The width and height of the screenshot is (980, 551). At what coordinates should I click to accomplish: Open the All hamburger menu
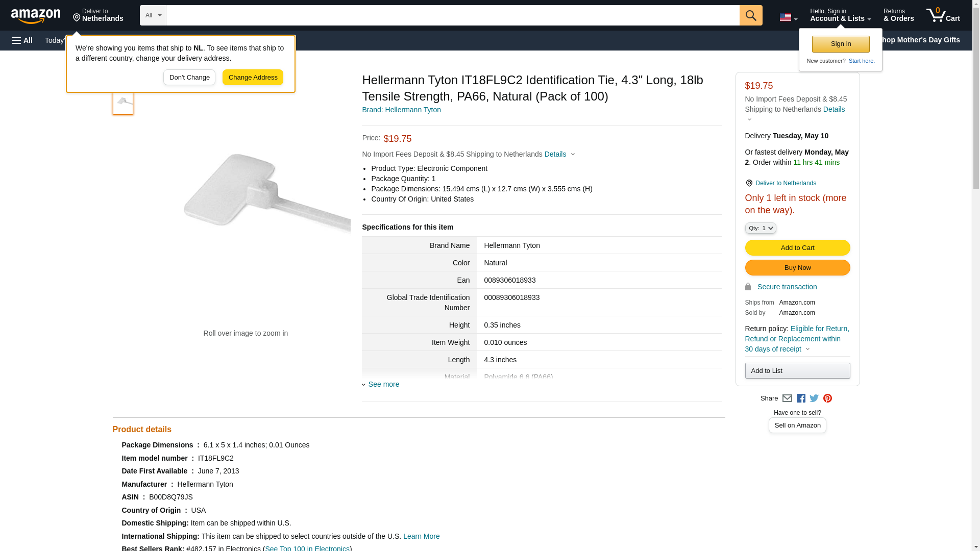pos(22,40)
